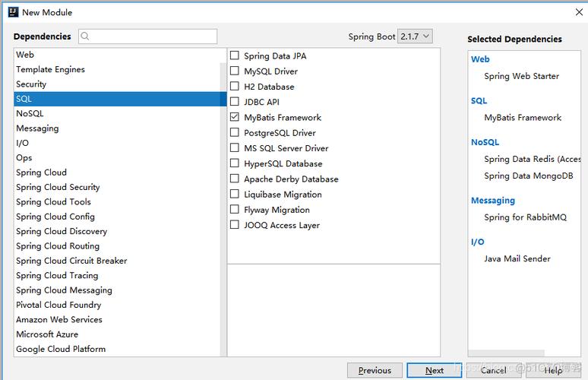This screenshot has width=588, height=380.
Task: Select the Ops category
Action: pos(117,157)
